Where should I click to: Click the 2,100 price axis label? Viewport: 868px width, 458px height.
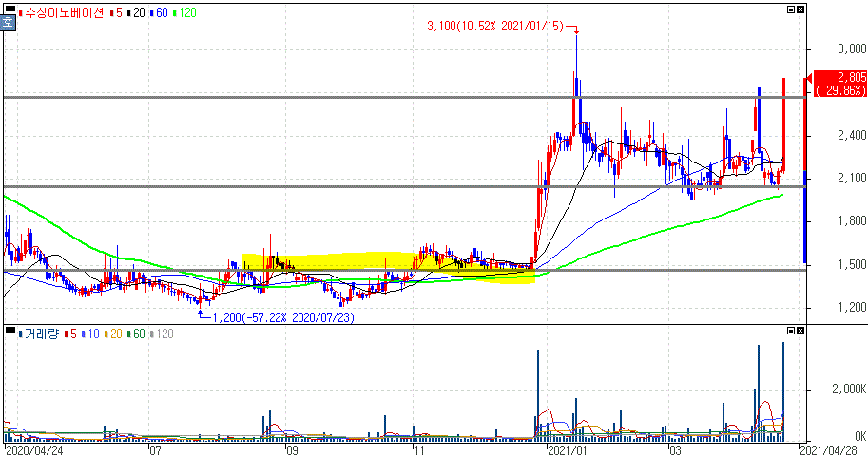pyautogui.click(x=851, y=178)
